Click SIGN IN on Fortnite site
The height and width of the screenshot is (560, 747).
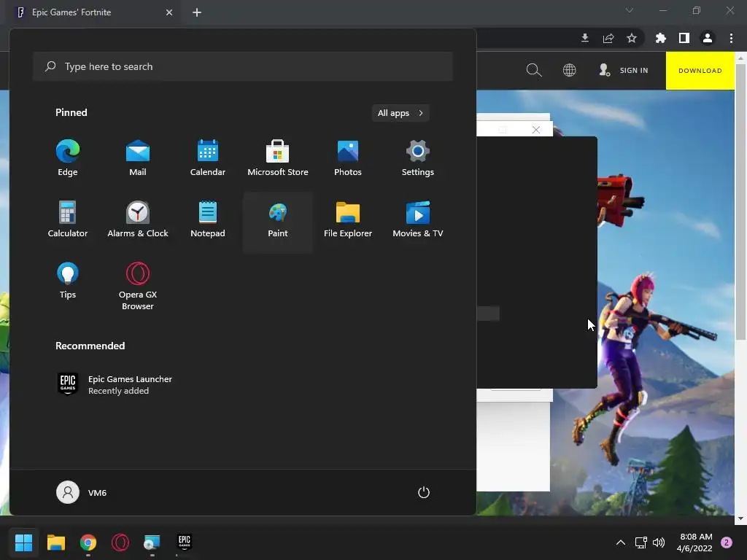(624, 71)
